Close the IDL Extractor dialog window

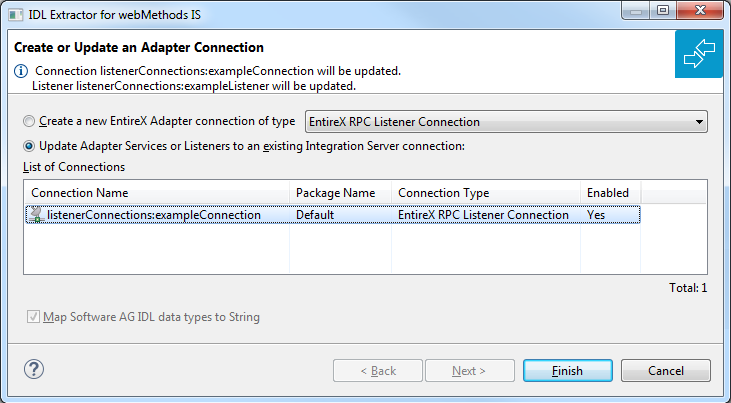(700, 10)
